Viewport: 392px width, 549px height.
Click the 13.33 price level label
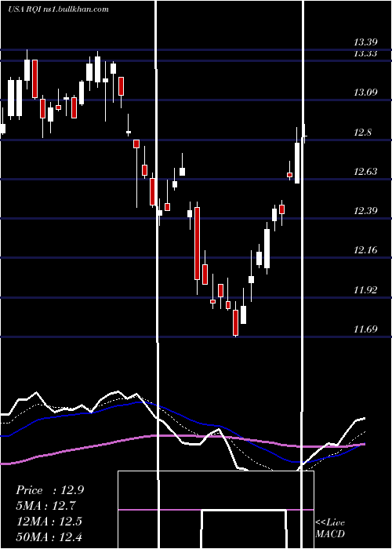365,53
